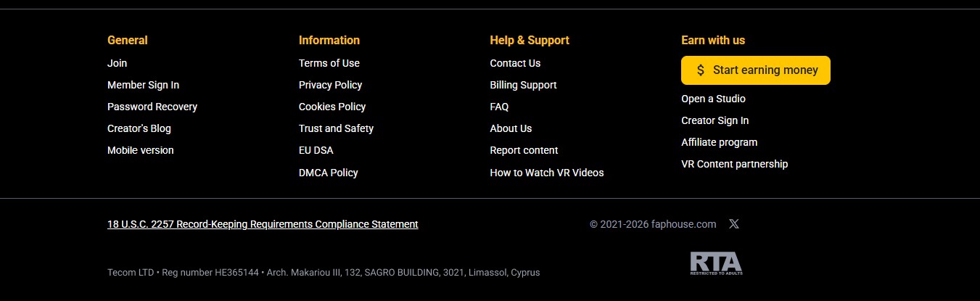Go to Password Recovery page
The image size is (980, 301).
(152, 107)
